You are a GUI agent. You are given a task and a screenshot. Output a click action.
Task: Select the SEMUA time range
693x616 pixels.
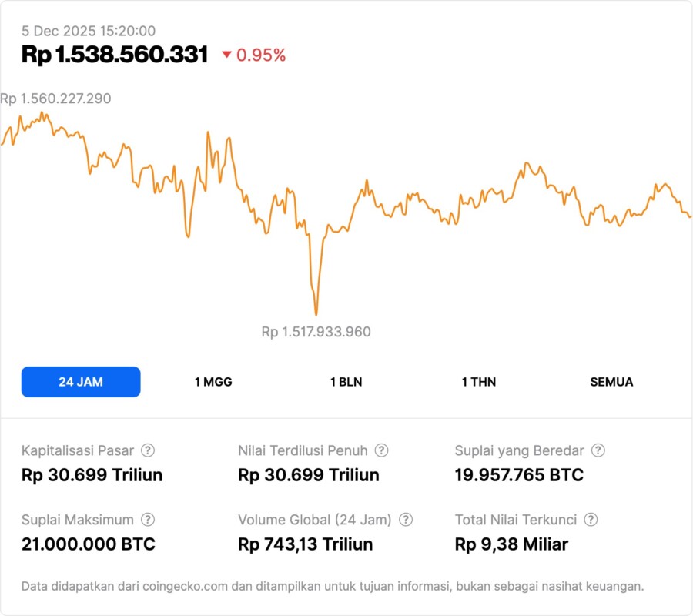point(611,382)
